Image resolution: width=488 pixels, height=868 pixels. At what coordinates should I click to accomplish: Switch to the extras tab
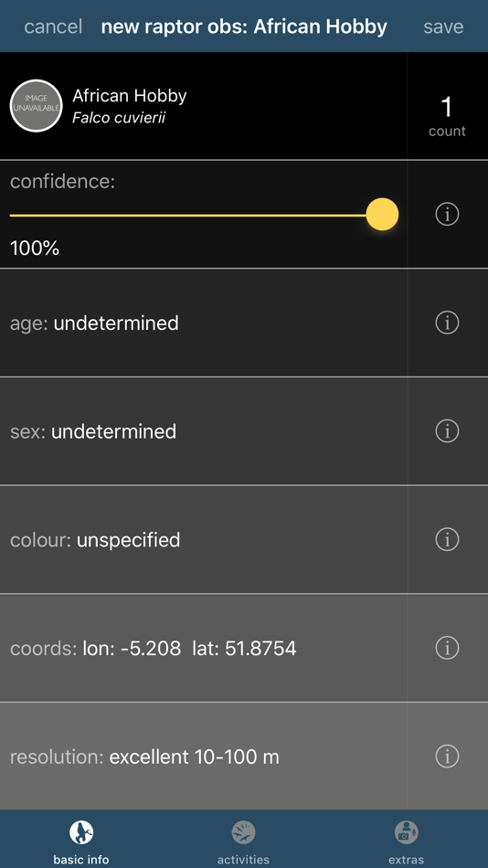(407, 841)
